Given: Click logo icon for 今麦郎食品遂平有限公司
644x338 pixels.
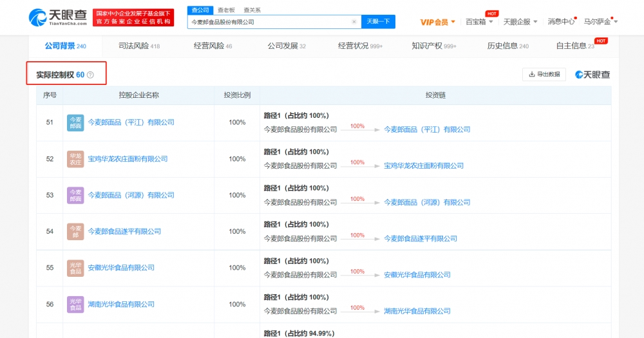Looking at the screenshot, I should click(x=75, y=232).
